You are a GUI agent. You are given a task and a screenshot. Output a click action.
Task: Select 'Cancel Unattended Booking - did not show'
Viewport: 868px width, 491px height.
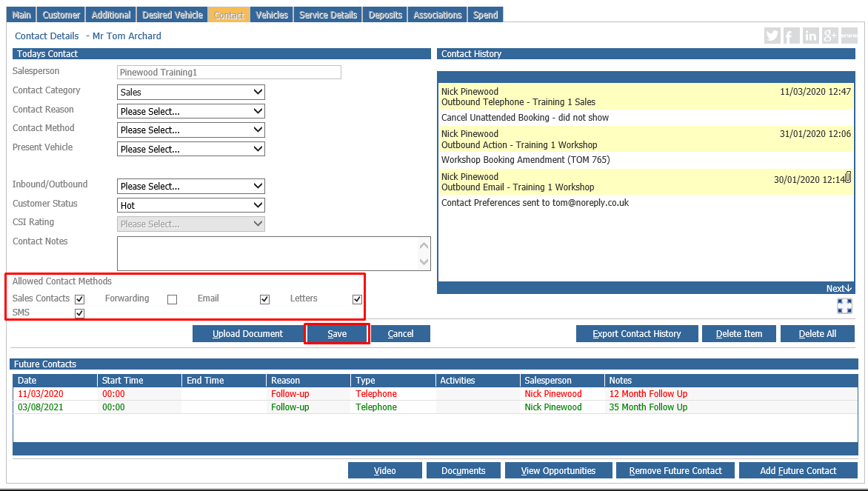click(525, 117)
